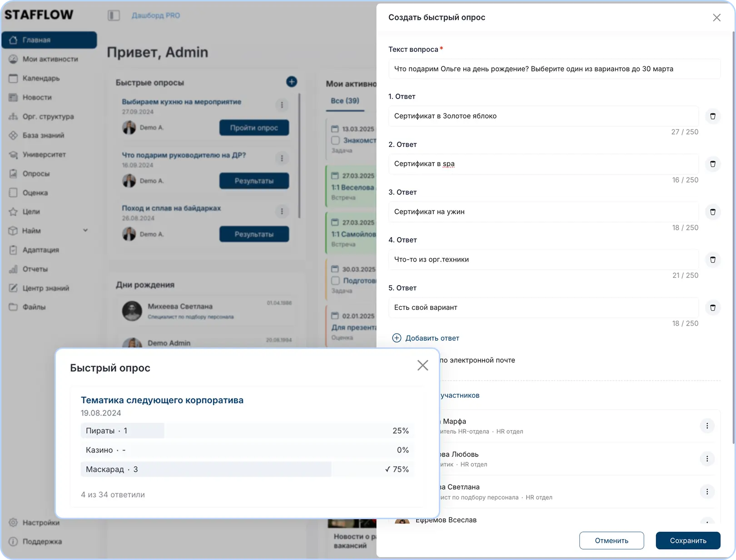Click the question text input field
The width and height of the screenshot is (736, 560).
(554, 69)
